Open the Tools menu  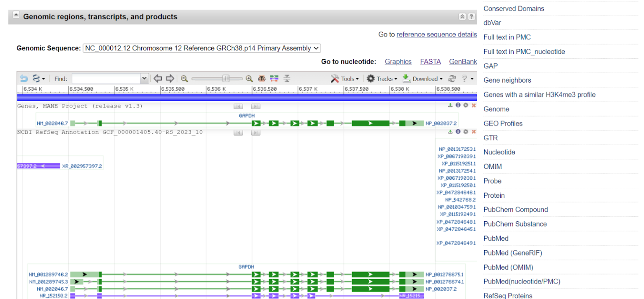click(345, 79)
